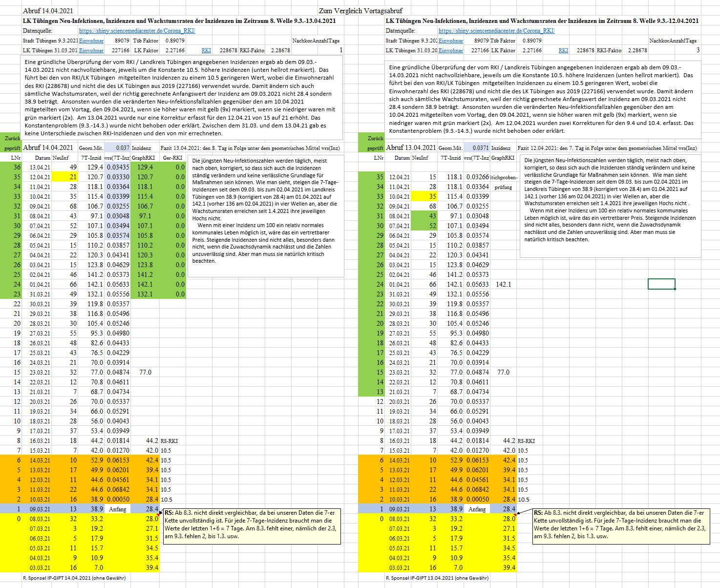Select green NeuInf cell 43 for 08.04.21 right table

424,216
